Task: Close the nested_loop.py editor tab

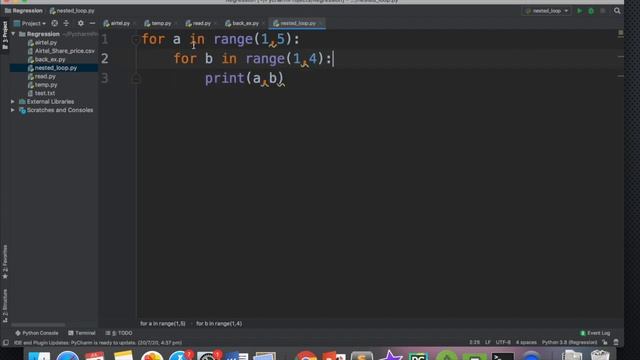Action: tap(320, 24)
